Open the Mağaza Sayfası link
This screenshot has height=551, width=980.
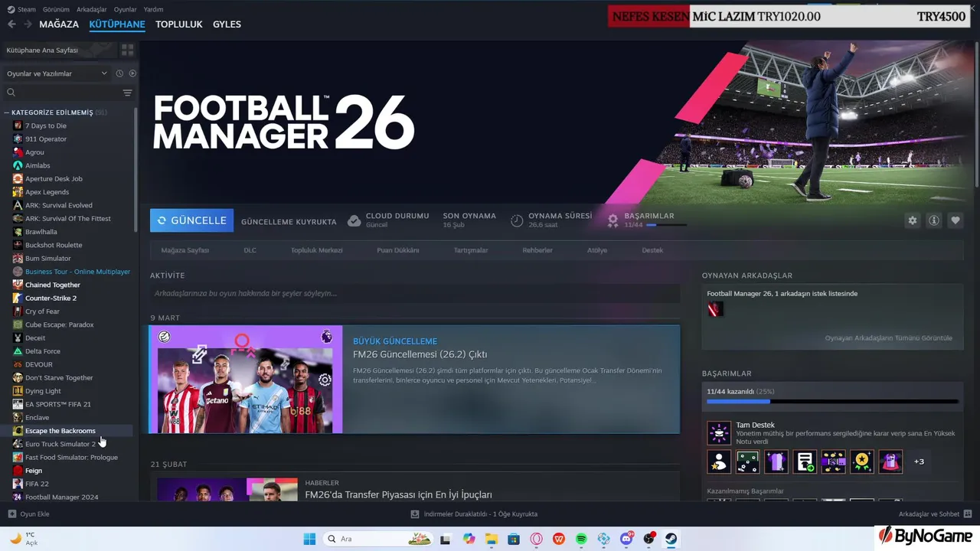point(185,250)
